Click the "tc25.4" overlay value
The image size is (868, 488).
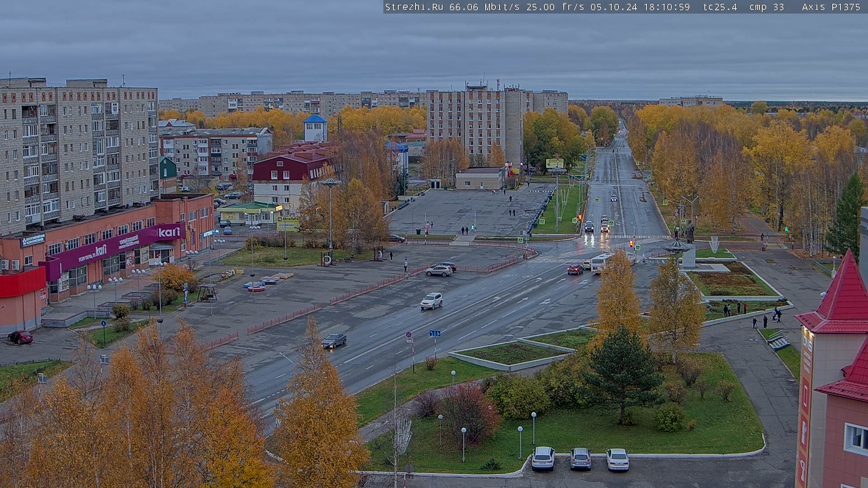coord(720,7)
